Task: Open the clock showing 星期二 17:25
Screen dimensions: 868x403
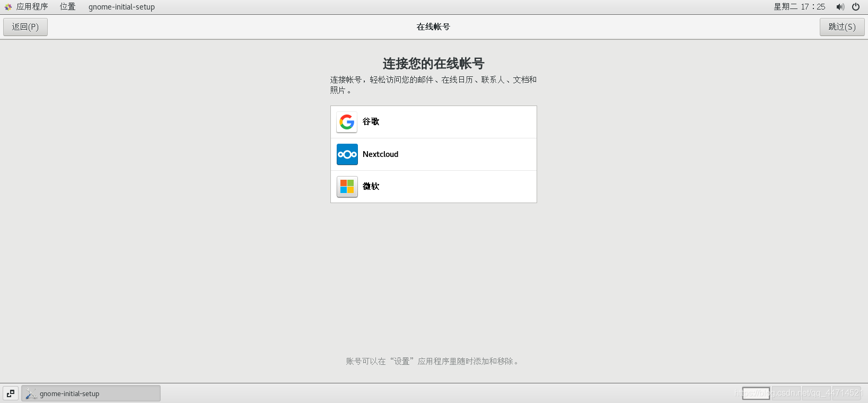Action: click(799, 7)
